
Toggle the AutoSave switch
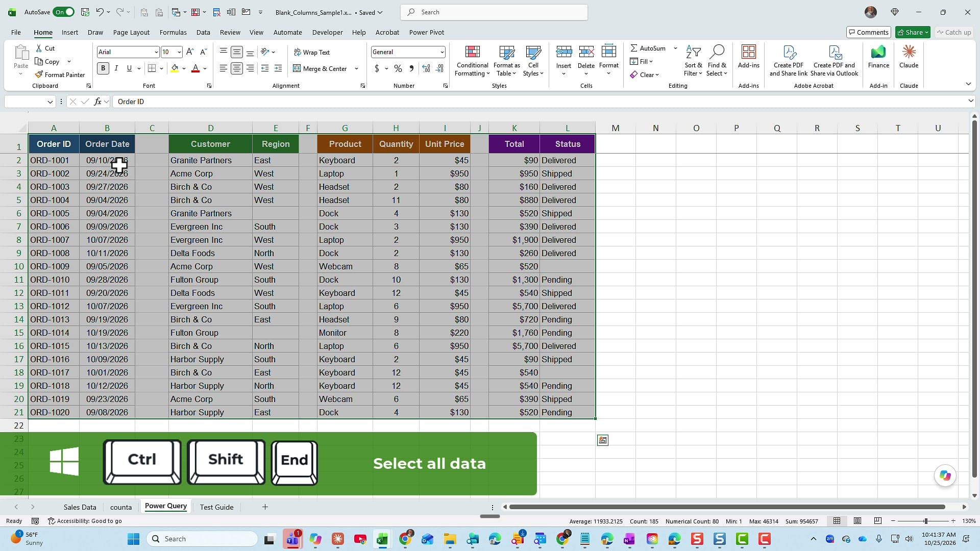point(64,12)
